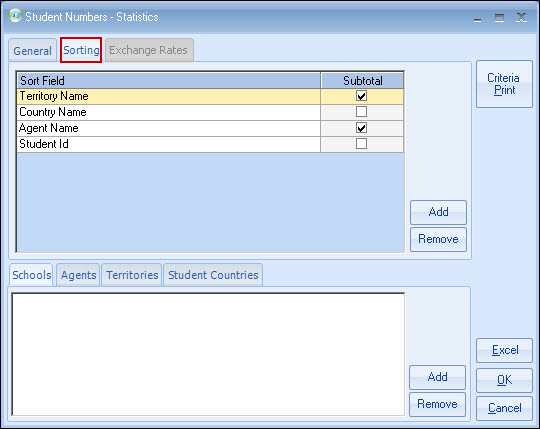Uncheck Subtotal for Territory Name

(361, 96)
